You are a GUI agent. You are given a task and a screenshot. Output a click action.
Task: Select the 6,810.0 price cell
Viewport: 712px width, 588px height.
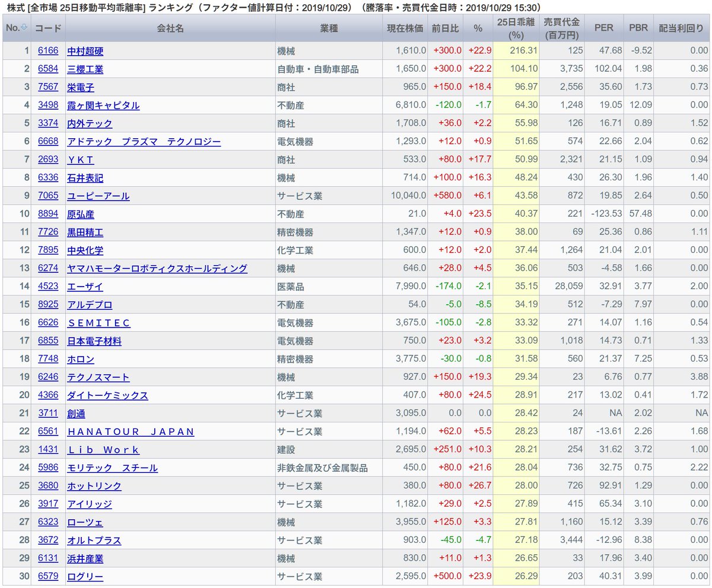pos(405,106)
